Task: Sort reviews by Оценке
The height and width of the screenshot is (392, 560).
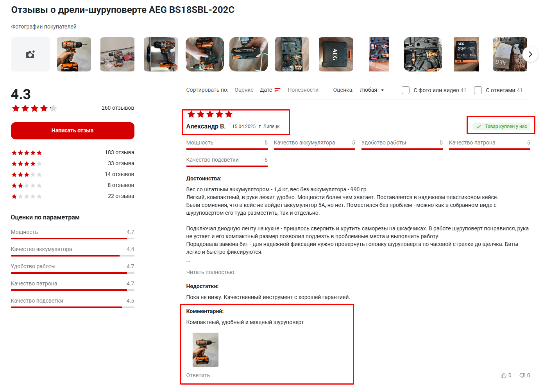Action: [x=244, y=90]
